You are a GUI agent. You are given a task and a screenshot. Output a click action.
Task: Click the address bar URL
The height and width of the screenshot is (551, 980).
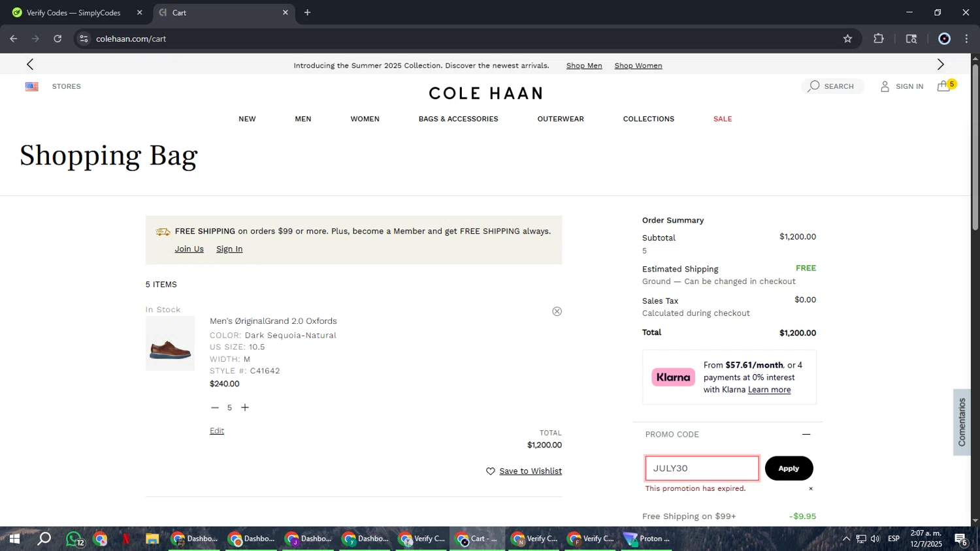(x=131, y=39)
